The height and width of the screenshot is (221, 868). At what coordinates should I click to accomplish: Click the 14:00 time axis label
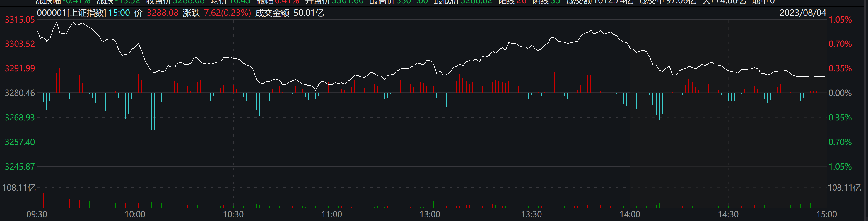click(x=630, y=214)
